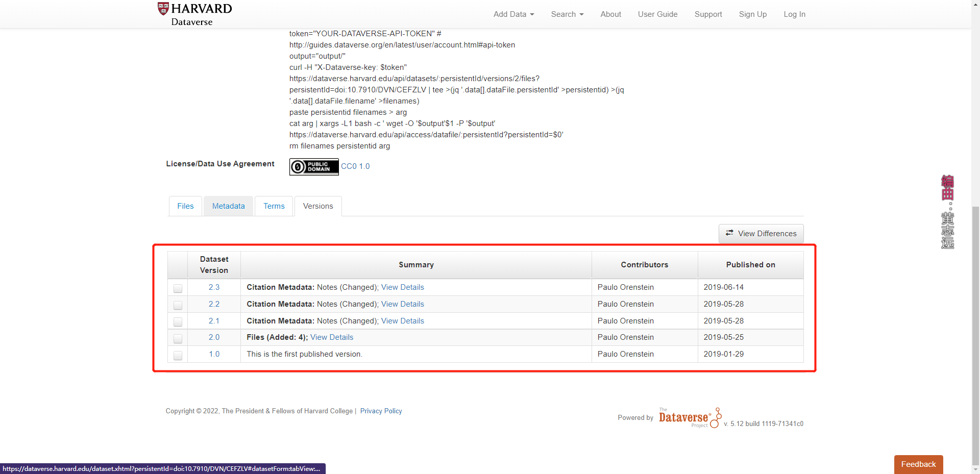Image resolution: width=980 pixels, height=474 pixels.
Task: Click the Contributors column header
Action: (644, 265)
